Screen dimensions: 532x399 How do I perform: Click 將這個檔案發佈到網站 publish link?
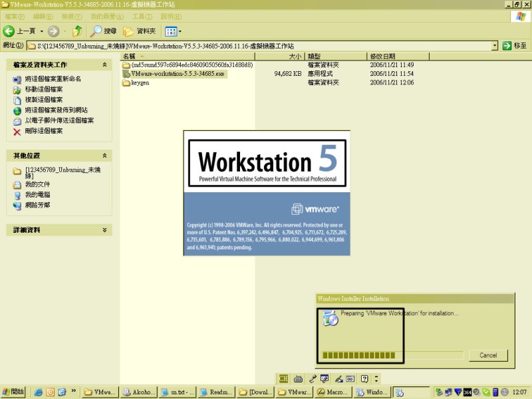[x=56, y=110]
